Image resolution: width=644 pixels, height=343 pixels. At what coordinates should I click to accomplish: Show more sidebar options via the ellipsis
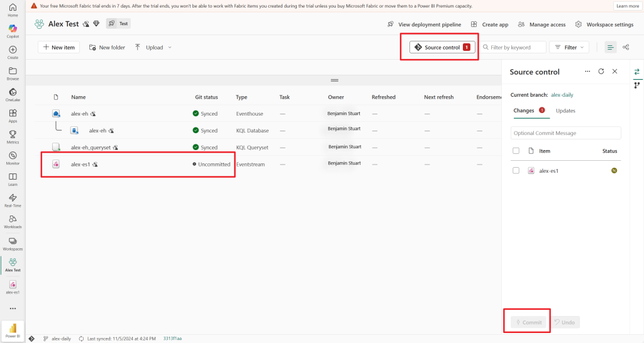click(x=13, y=308)
